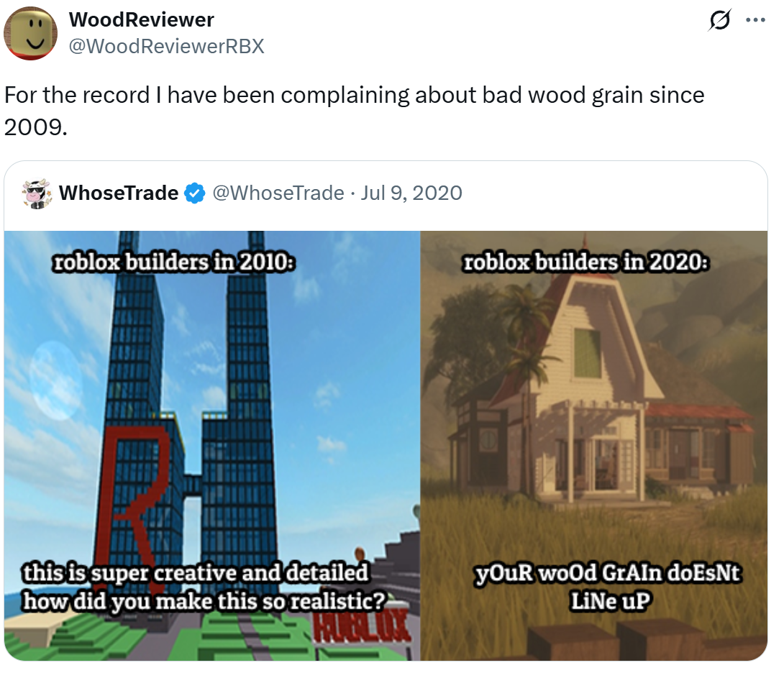Open the WhoseTrade display name
The height and width of the screenshot is (673, 784).
(x=119, y=193)
